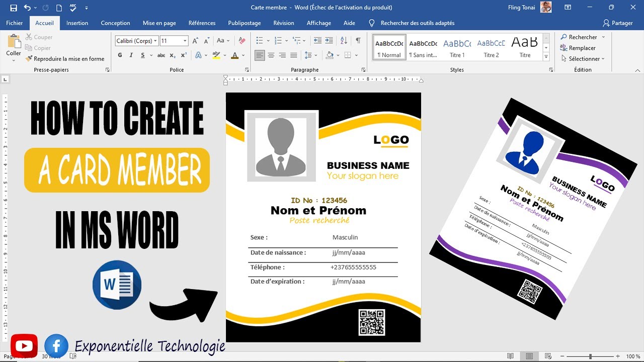Open Calibri (Corps) font name dropdown

pos(155,41)
